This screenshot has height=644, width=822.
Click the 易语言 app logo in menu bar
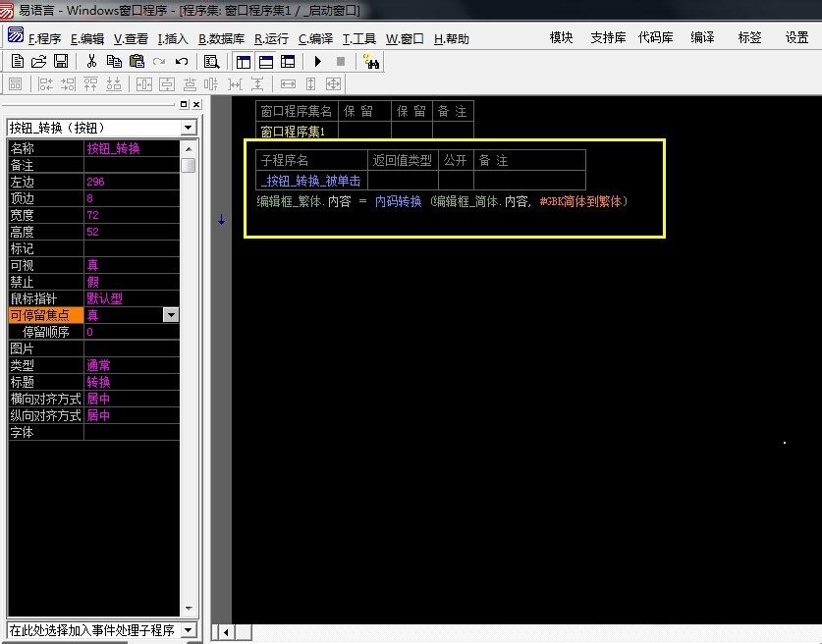tap(16, 35)
